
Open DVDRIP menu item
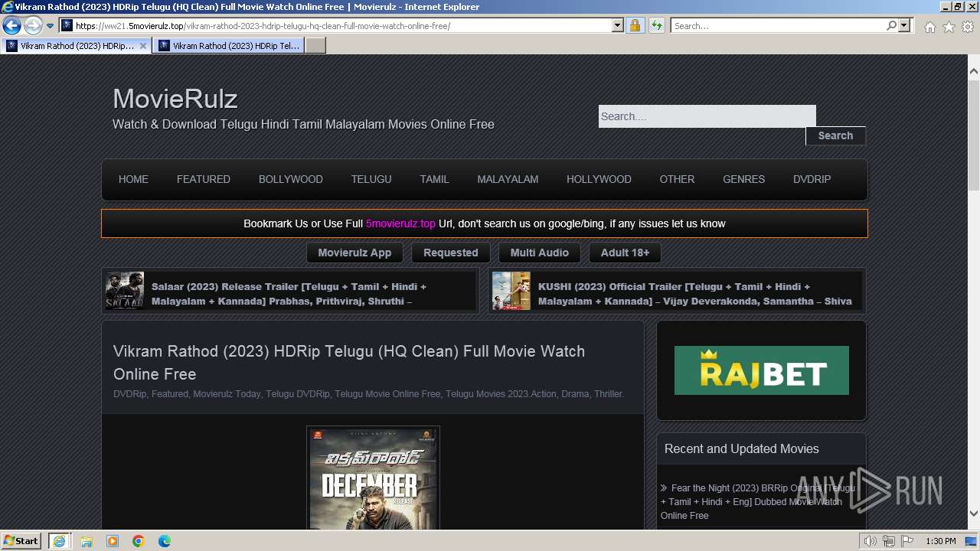click(812, 179)
